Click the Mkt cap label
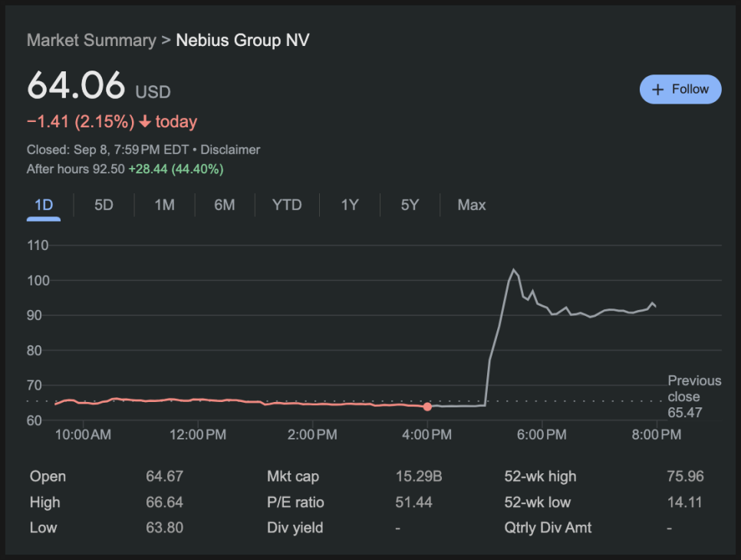741x560 pixels. (293, 476)
